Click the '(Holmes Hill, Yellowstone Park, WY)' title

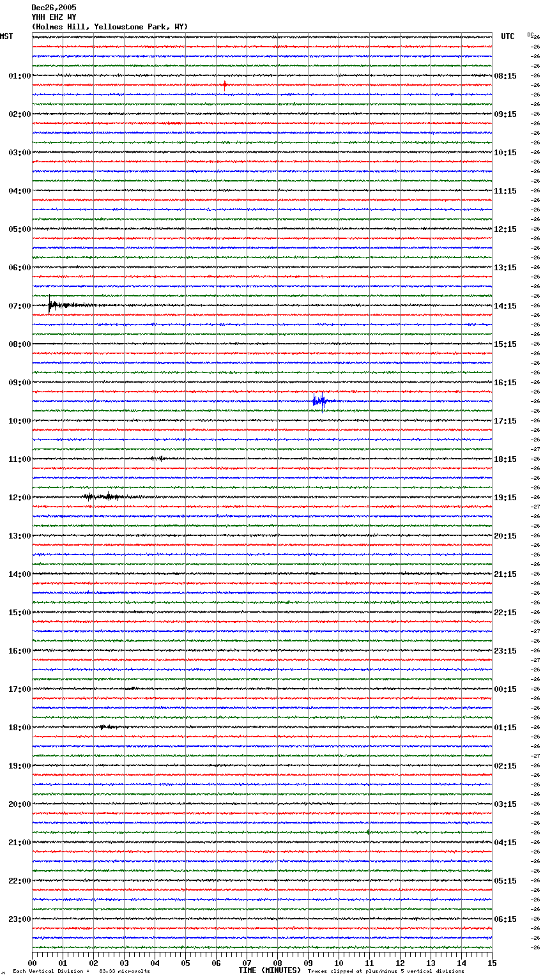point(110,27)
